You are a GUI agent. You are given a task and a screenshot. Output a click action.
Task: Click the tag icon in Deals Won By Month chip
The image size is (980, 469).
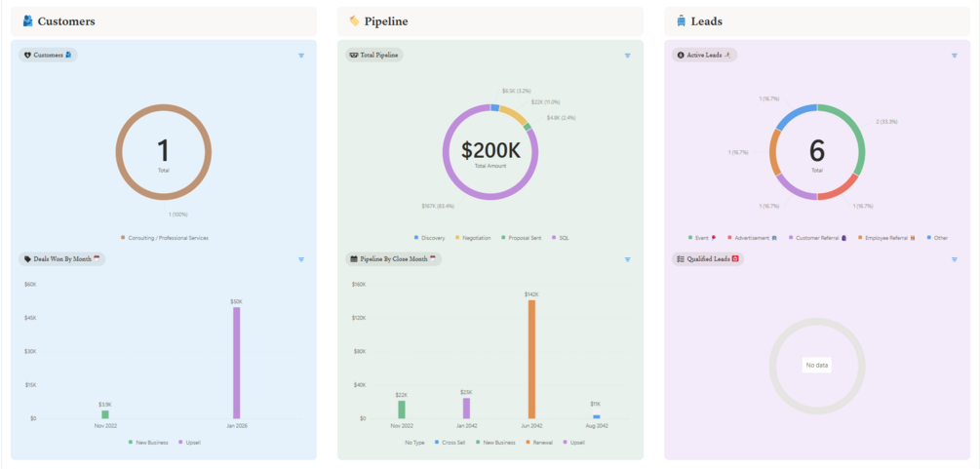coord(27,259)
